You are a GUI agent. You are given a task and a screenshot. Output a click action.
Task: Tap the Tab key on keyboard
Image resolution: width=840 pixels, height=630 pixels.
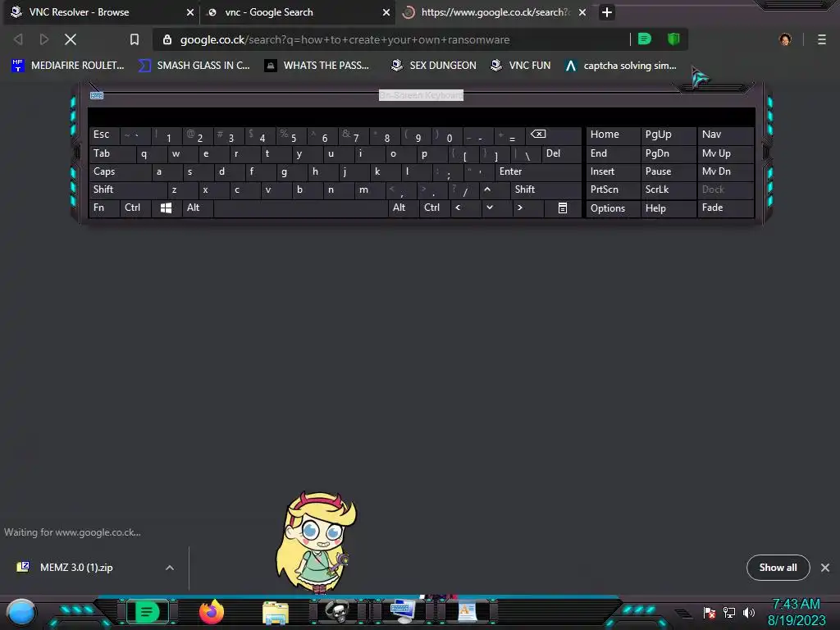pyautogui.click(x=112, y=153)
